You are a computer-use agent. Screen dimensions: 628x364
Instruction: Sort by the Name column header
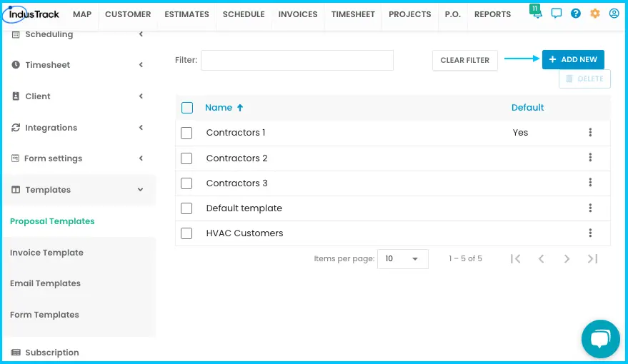coord(219,108)
